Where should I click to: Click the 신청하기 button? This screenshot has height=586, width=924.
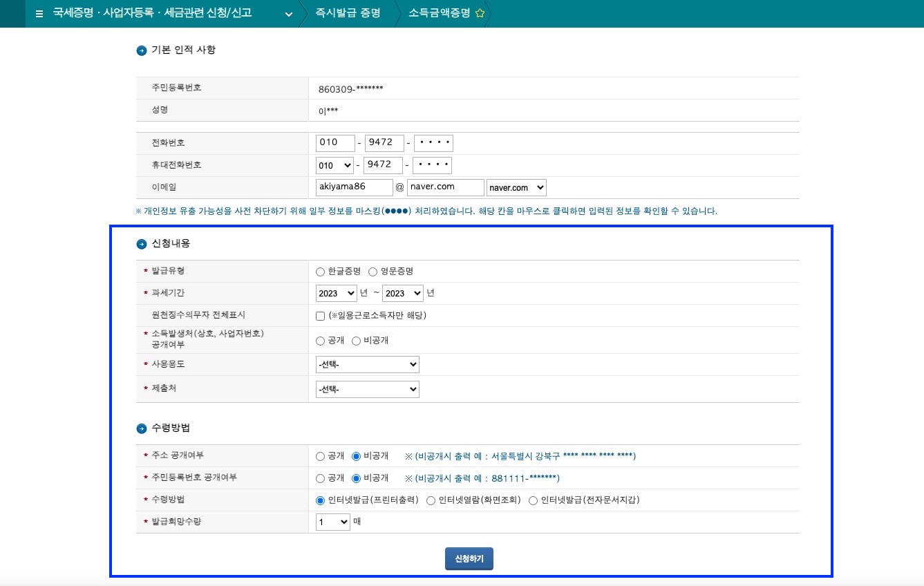(x=469, y=558)
